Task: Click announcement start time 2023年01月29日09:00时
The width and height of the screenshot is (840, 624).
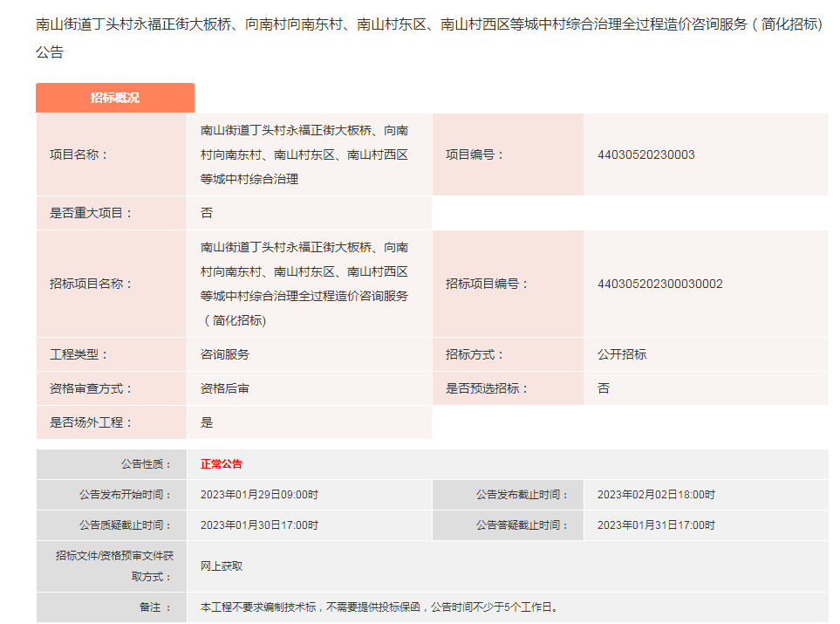Action: [x=259, y=495]
